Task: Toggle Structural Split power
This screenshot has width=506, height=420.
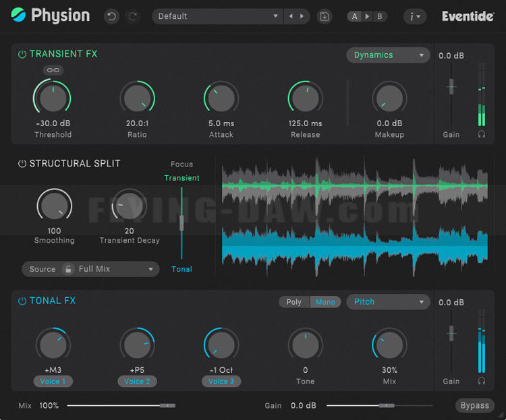Action: (x=22, y=164)
